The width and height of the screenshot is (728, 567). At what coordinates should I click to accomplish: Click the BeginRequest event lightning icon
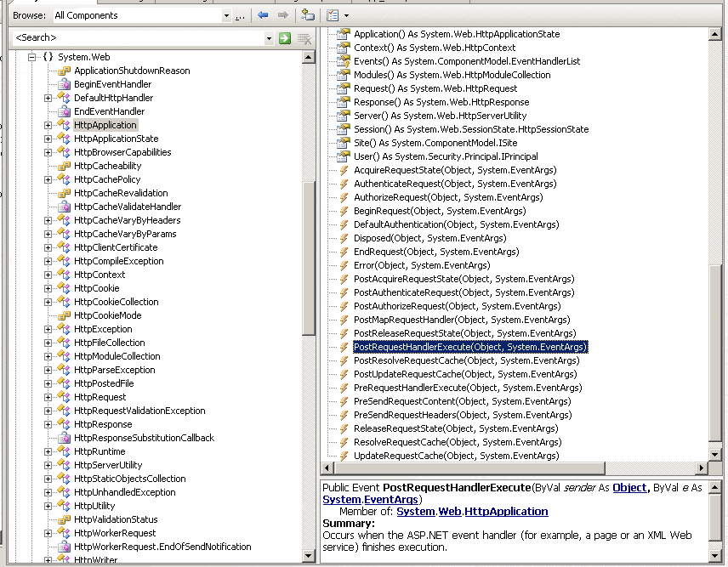344,211
